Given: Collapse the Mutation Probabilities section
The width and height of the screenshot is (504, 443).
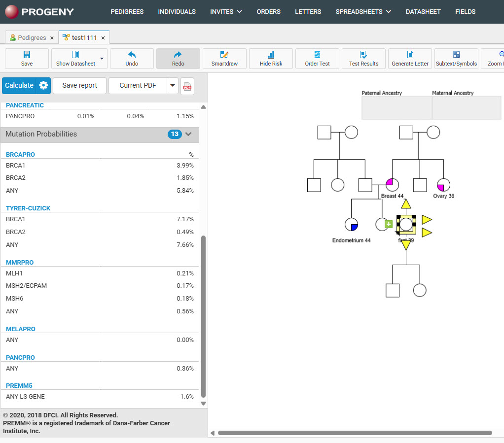Looking at the screenshot, I should coord(188,134).
